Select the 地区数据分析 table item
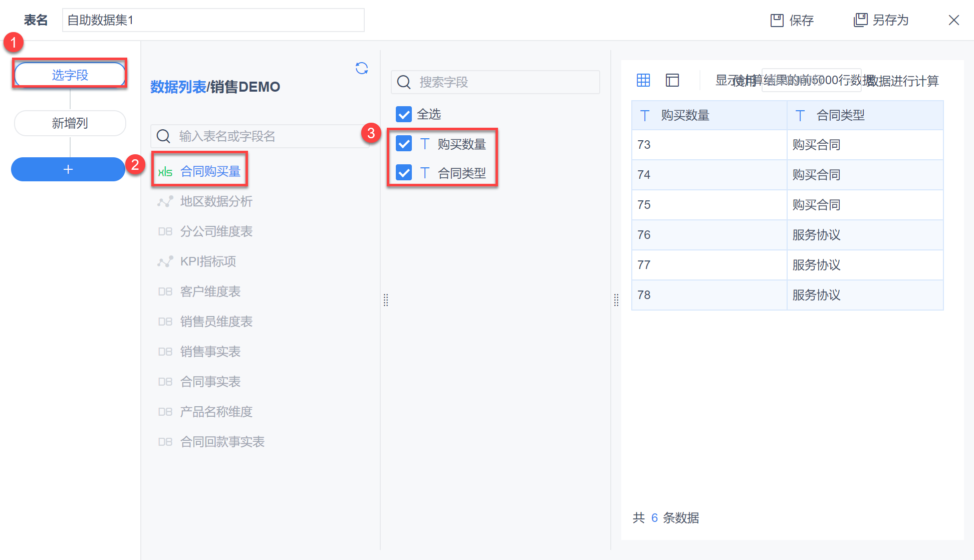Screen dimensions: 974x560 pyautogui.click(x=216, y=201)
